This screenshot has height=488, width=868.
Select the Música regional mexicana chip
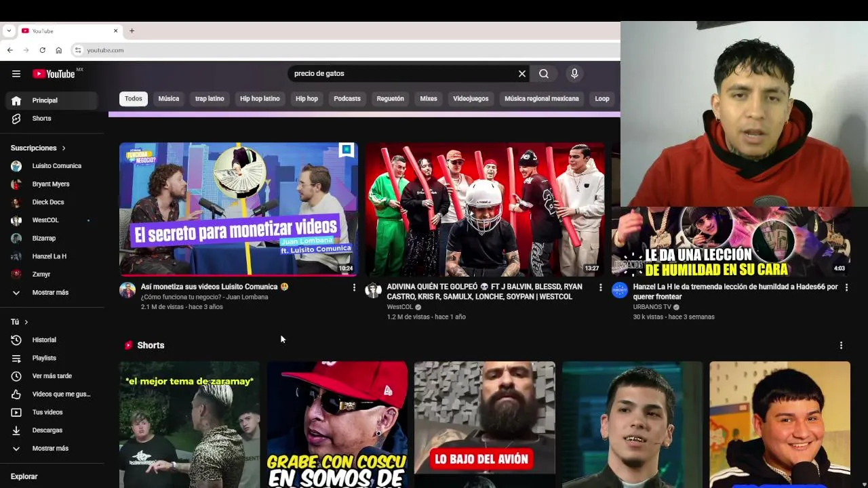(x=542, y=99)
